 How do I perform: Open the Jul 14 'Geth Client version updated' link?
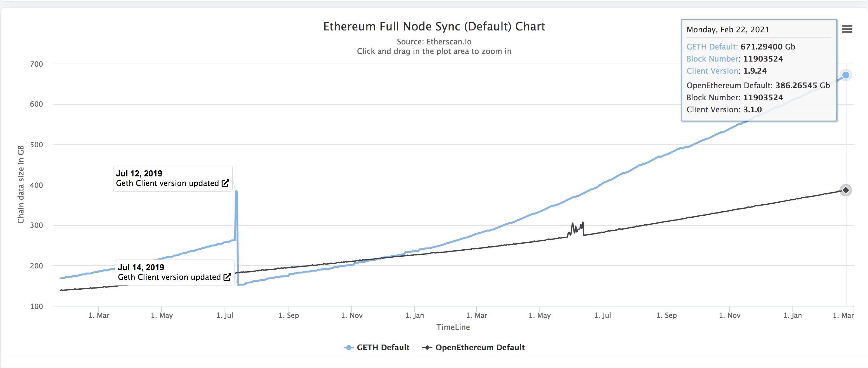pos(169,277)
